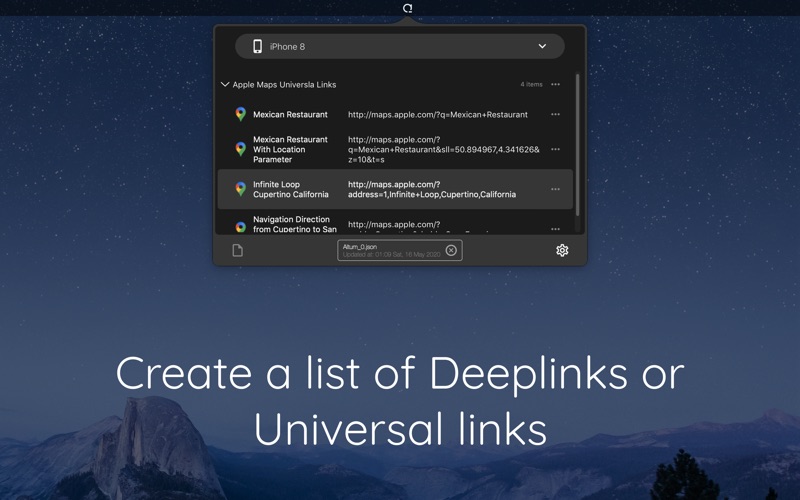The image size is (800, 500).
Task: Click the Altum_0.json file field
Action: tap(399, 250)
